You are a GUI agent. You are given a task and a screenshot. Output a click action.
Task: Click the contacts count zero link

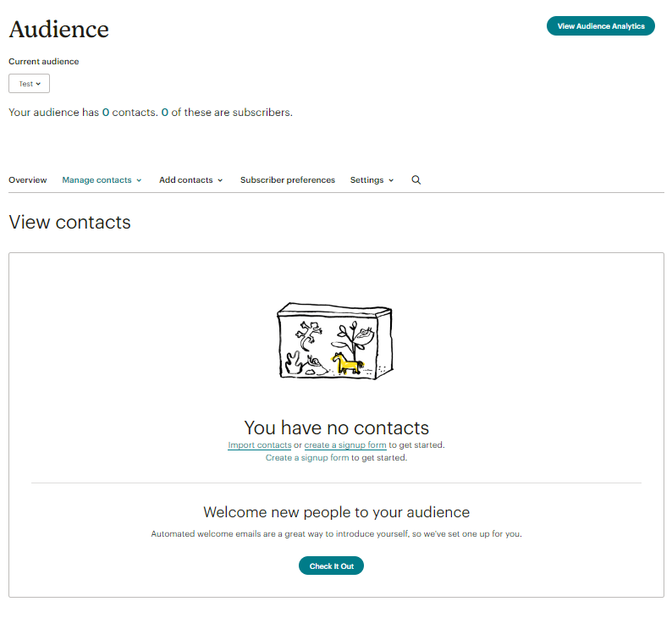click(x=106, y=113)
